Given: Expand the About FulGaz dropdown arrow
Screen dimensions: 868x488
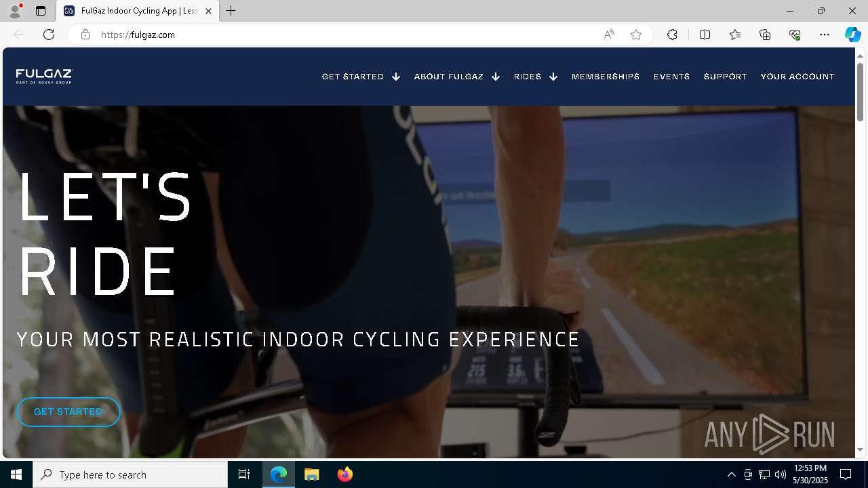Looking at the screenshot, I should click(x=496, y=77).
